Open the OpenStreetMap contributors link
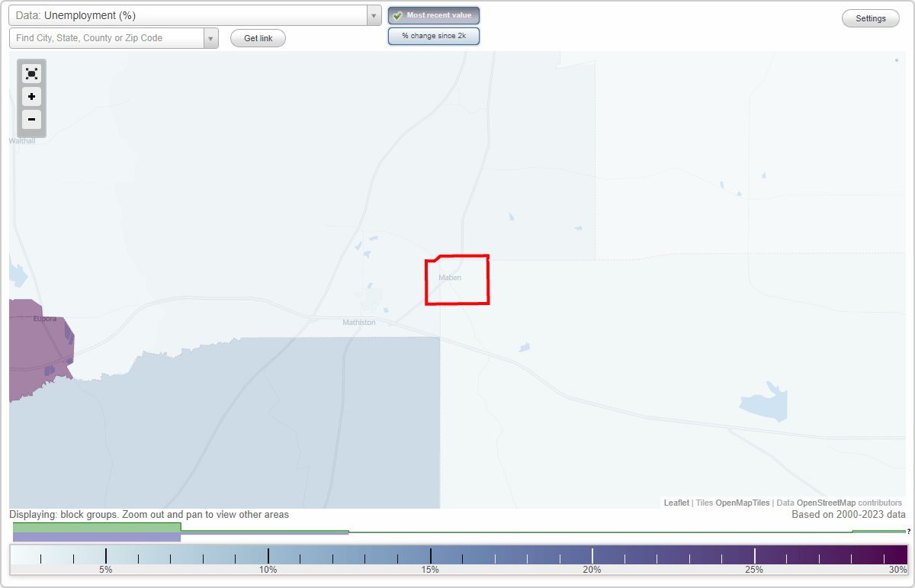 point(827,503)
